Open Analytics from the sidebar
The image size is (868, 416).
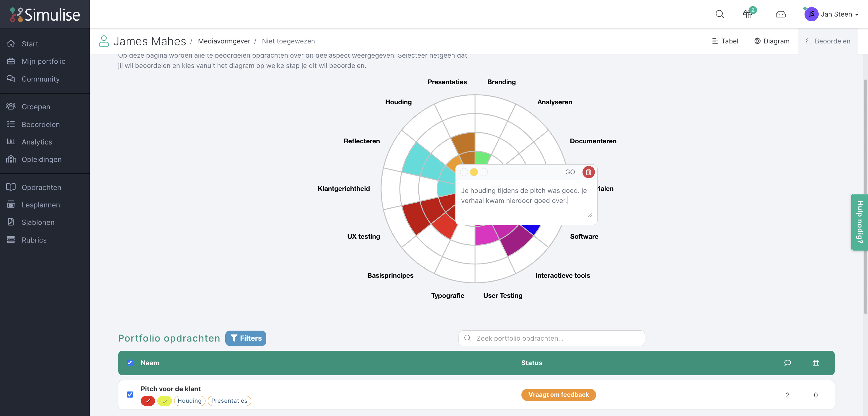point(37,142)
